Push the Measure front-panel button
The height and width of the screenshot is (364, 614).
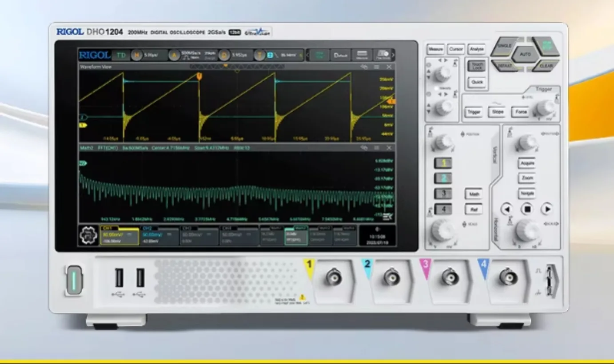pos(436,49)
